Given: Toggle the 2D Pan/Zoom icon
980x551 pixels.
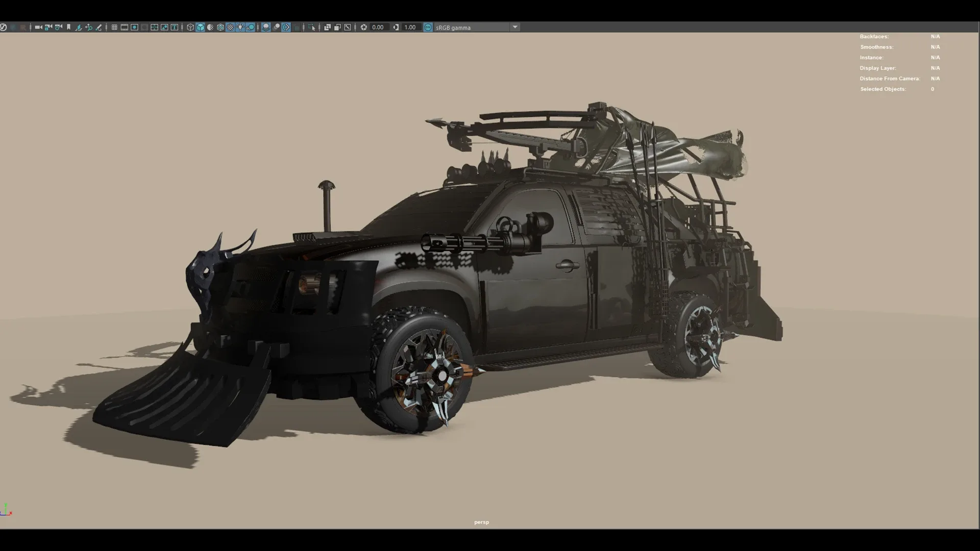Looking at the screenshot, I should tap(89, 27).
